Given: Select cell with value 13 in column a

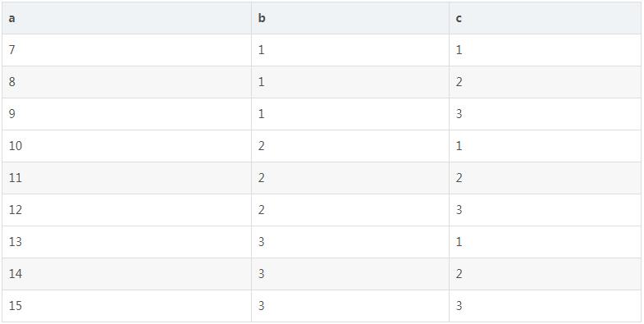Looking at the screenshot, I should coord(126,242).
